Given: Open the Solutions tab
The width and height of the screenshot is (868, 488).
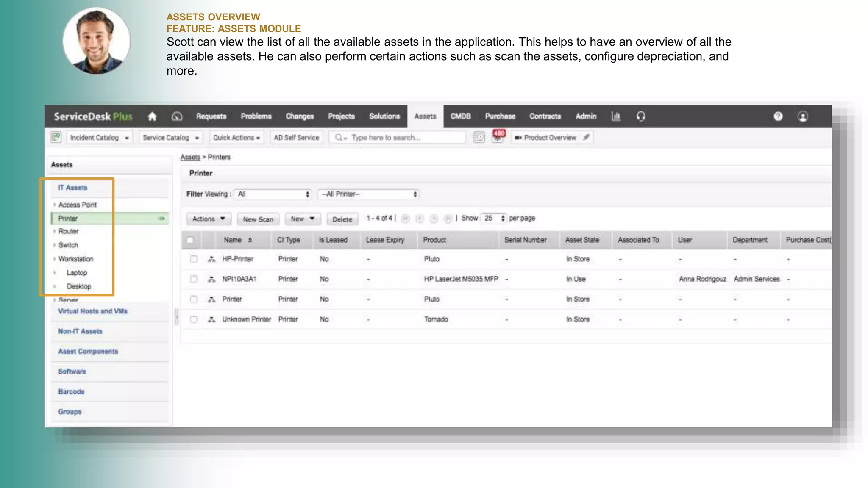Looking at the screenshot, I should [384, 116].
